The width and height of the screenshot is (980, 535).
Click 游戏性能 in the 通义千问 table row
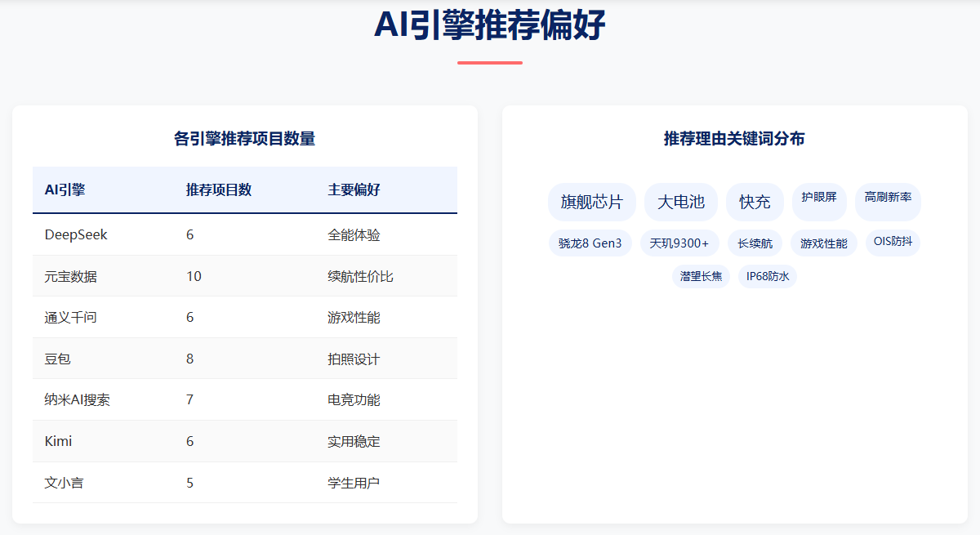pyautogui.click(x=386, y=317)
